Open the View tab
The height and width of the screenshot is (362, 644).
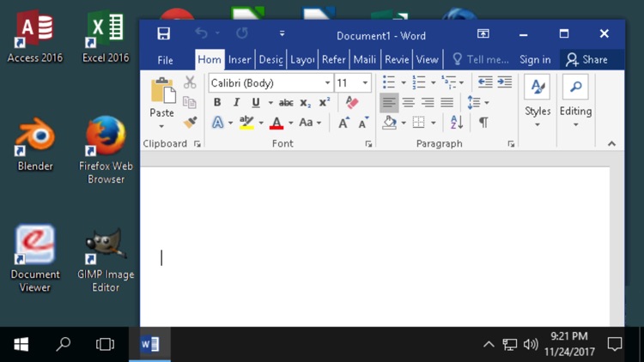coord(427,59)
